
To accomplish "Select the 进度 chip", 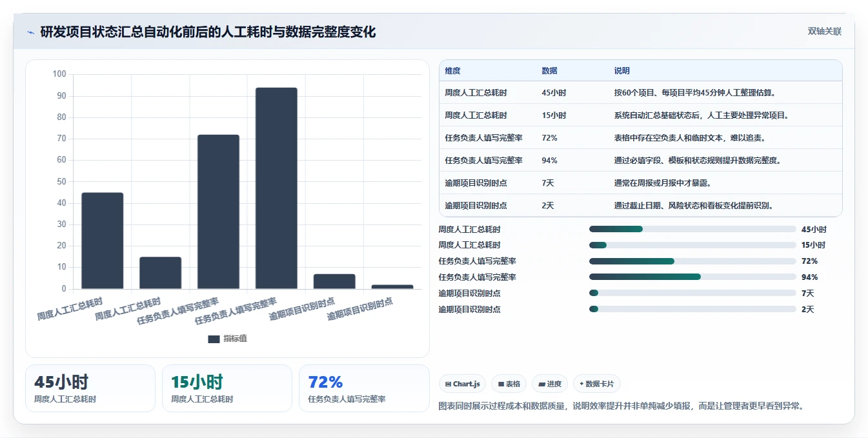I will pos(550,384).
